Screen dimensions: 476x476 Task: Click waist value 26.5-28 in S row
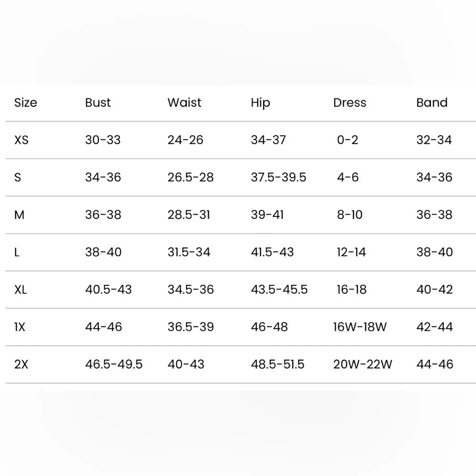(x=190, y=178)
